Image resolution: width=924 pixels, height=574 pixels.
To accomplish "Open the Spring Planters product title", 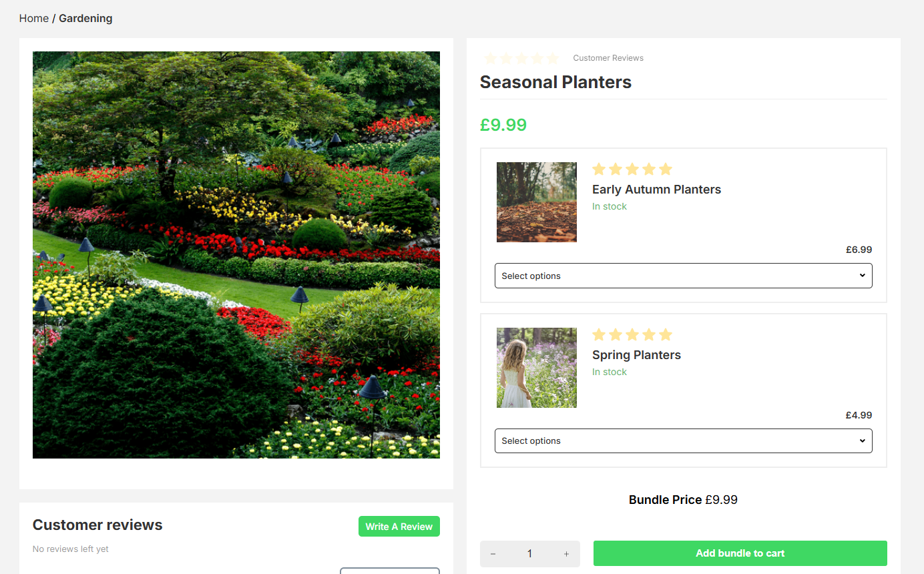I will coord(636,355).
